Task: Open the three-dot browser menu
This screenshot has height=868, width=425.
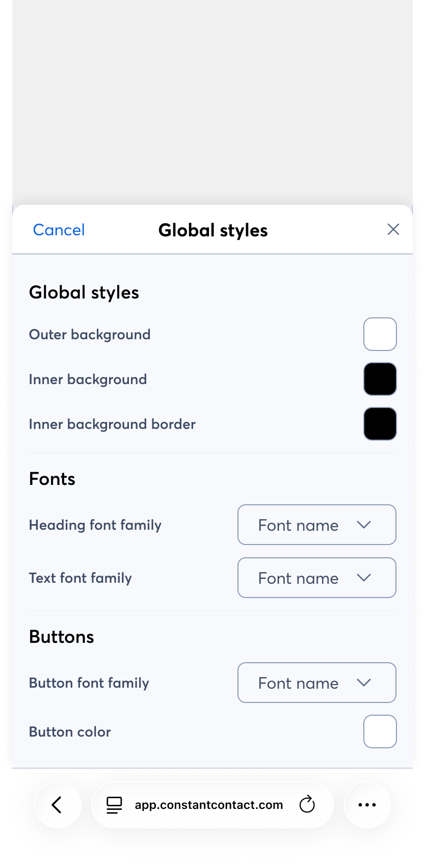Action: [x=367, y=805]
